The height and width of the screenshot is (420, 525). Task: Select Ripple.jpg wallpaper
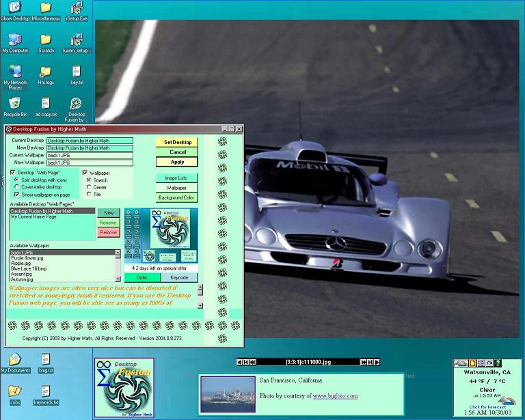tap(63, 264)
